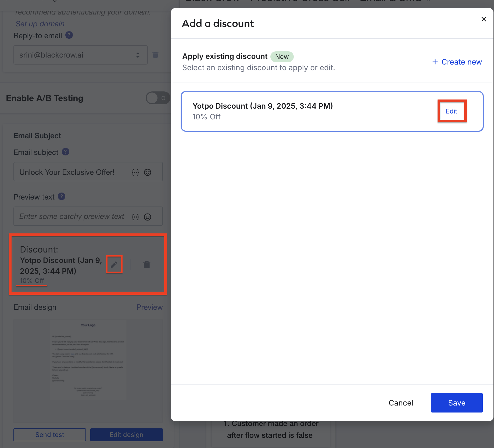Insert variable in Email subject field
Viewport: 494px width, 448px height.
pos(135,172)
